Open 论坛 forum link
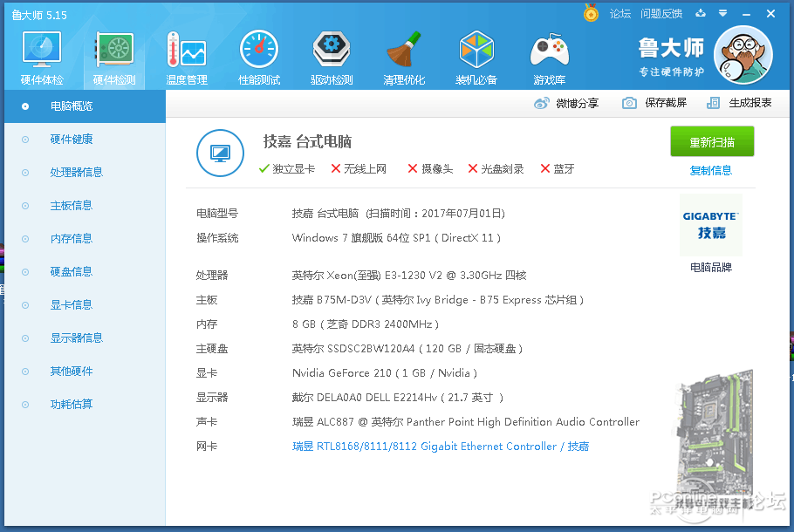 tap(619, 14)
